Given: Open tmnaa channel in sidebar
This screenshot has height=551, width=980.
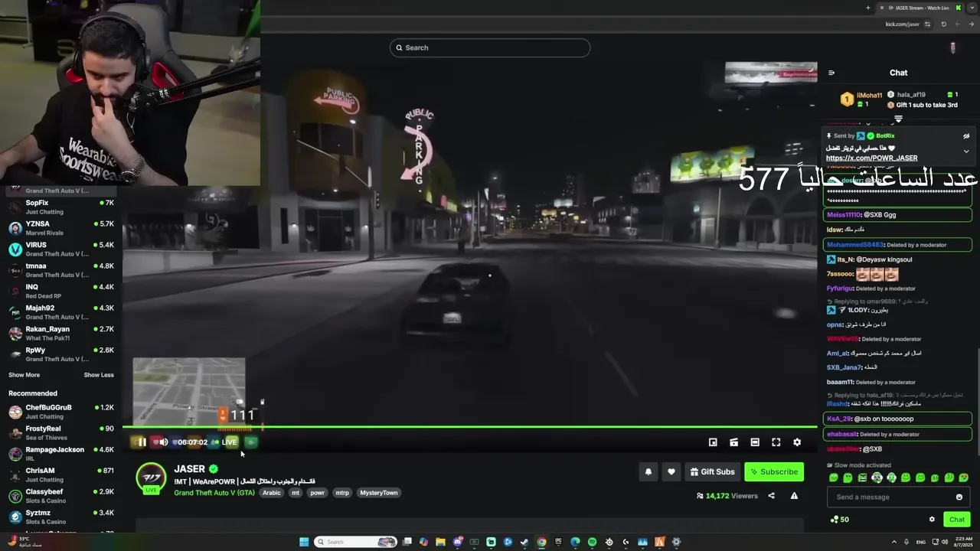Looking at the screenshot, I should pyautogui.click(x=61, y=270).
